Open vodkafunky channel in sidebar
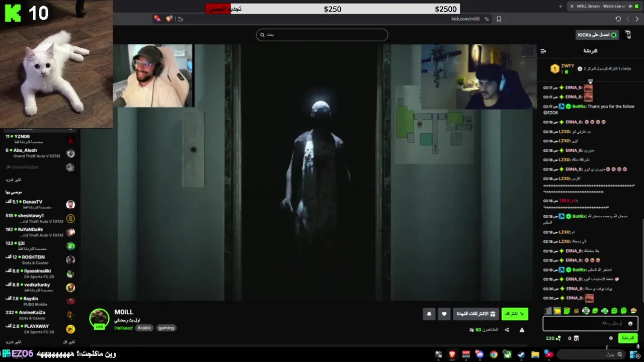Viewport: 644px width, 362px height. (40, 287)
